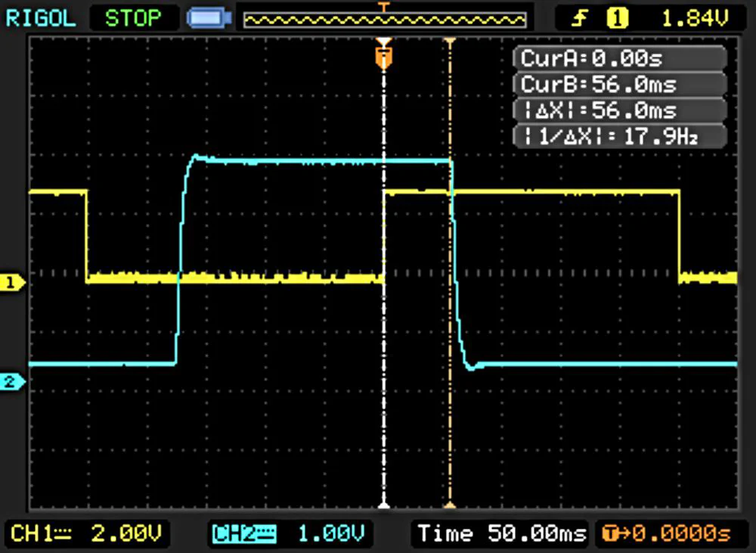Select the CurA=0.00s readout entry
The width and height of the screenshot is (756, 553).
click(620, 57)
